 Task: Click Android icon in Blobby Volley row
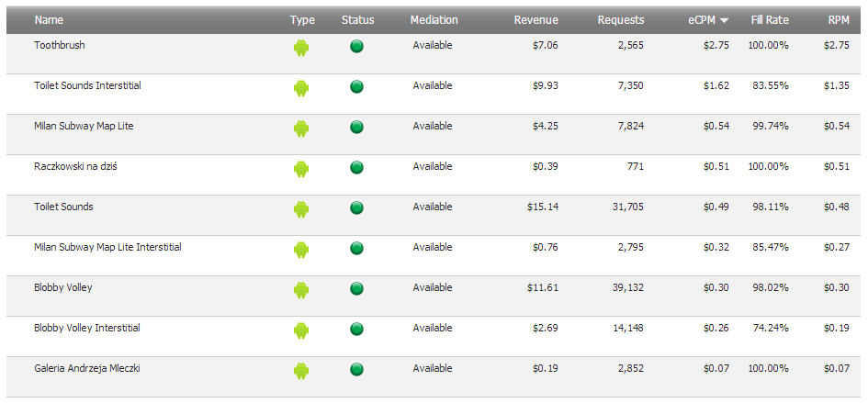(x=301, y=290)
